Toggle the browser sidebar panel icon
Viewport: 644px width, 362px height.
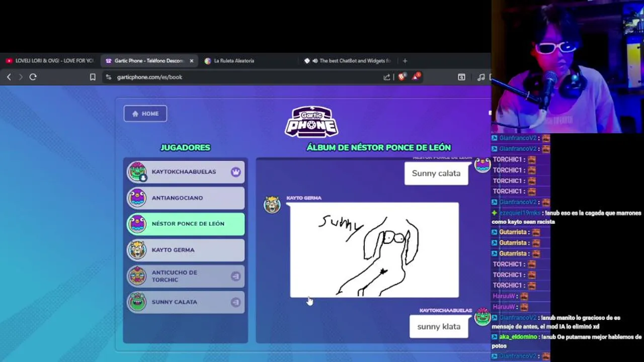[x=461, y=77]
